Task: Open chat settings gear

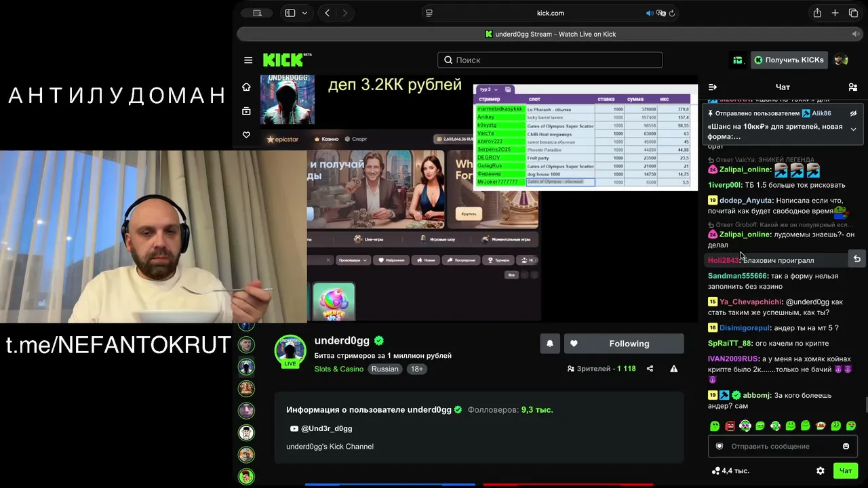Action: [x=821, y=470]
